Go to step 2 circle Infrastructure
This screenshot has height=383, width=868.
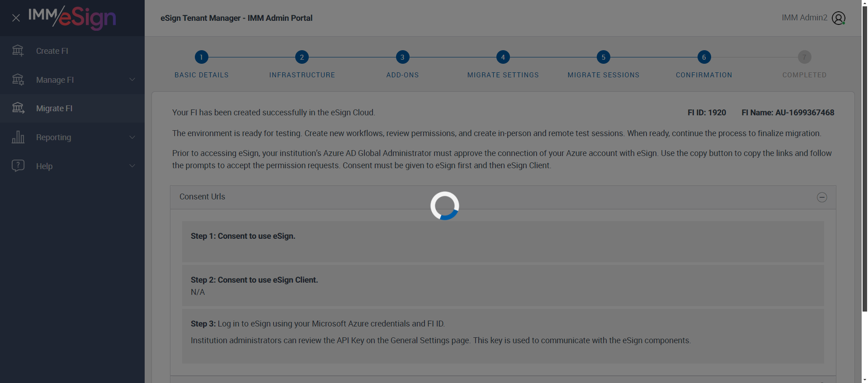(x=302, y=57)
